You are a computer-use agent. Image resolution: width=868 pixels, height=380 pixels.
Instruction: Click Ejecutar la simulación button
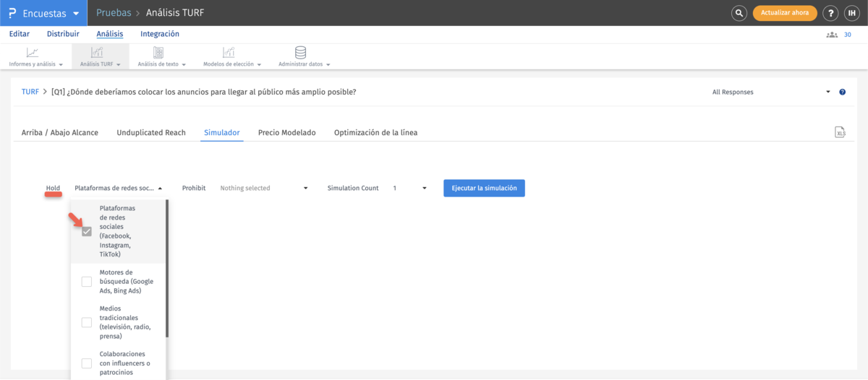click(484, 188)
